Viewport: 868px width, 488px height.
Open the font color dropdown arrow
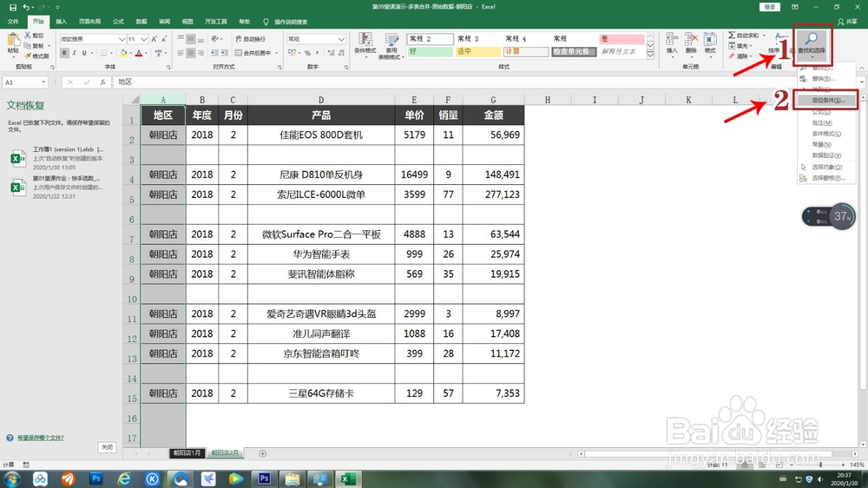147,53
